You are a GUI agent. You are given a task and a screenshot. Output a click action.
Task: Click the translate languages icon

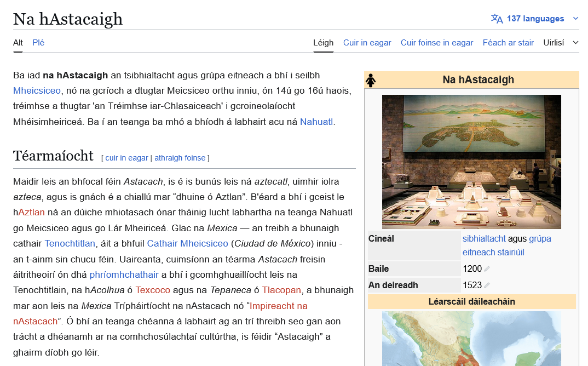[x=497, y=19]
